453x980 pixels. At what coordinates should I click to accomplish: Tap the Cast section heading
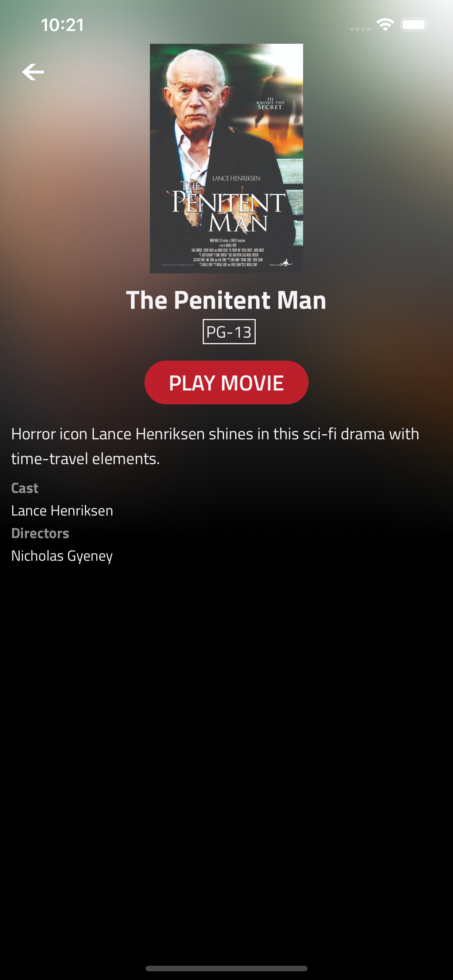coord(25,488)
